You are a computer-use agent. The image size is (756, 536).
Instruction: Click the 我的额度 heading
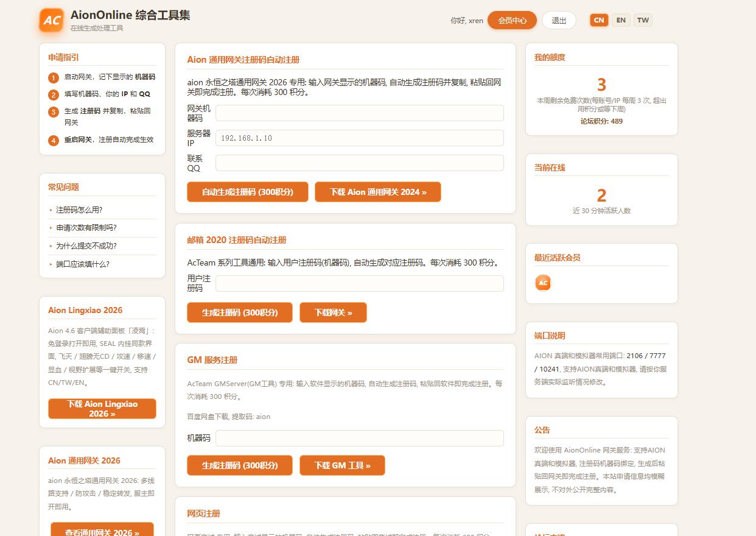[x=550, y=57]
